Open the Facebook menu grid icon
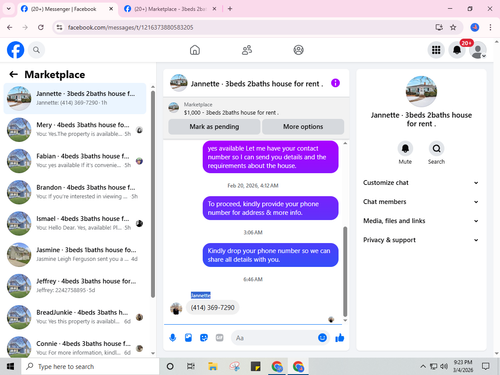This screenshot has width=500, height=375. 436,50
